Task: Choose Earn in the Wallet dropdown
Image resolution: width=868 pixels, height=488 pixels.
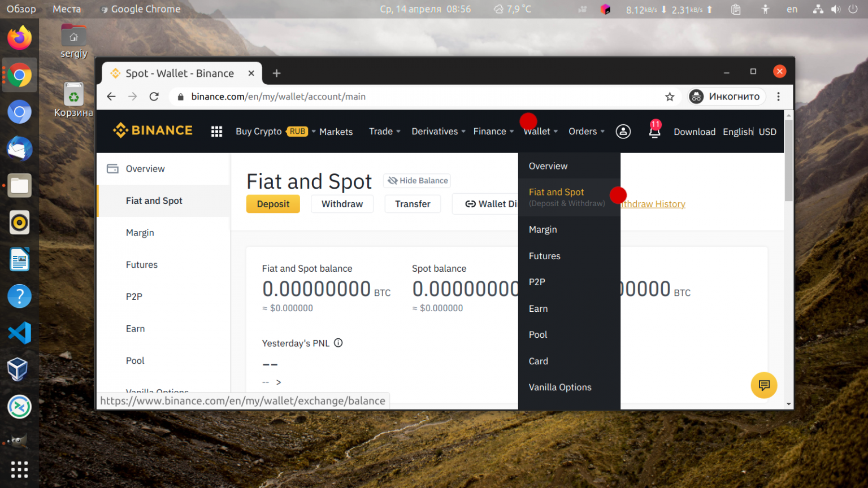Action: (569, 308)
